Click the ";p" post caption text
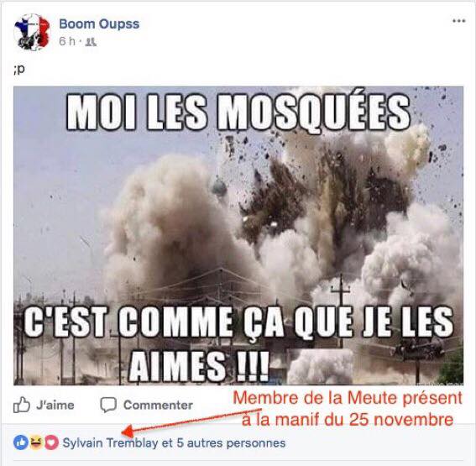The width and height of the screenshot is (476, 466). pyautogui.click(x=18, y=70)
